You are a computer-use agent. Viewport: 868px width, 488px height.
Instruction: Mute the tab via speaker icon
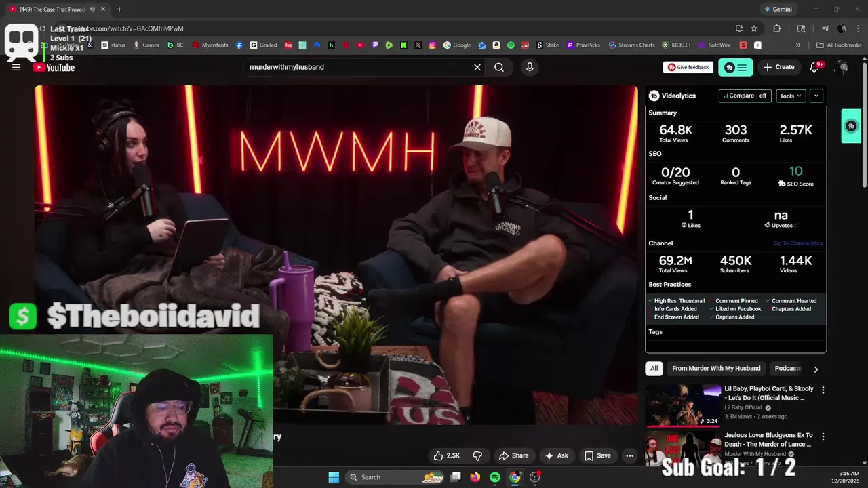92,9
